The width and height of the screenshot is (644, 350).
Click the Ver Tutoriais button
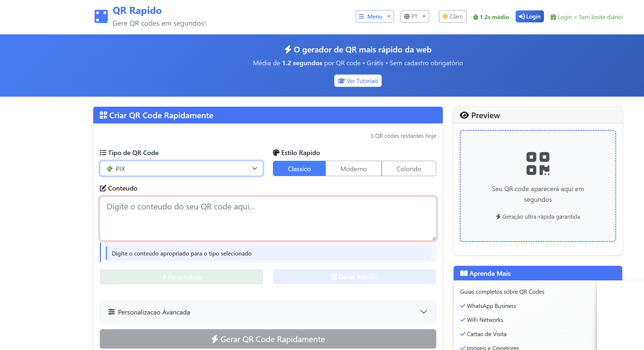[x=358, y=81]
